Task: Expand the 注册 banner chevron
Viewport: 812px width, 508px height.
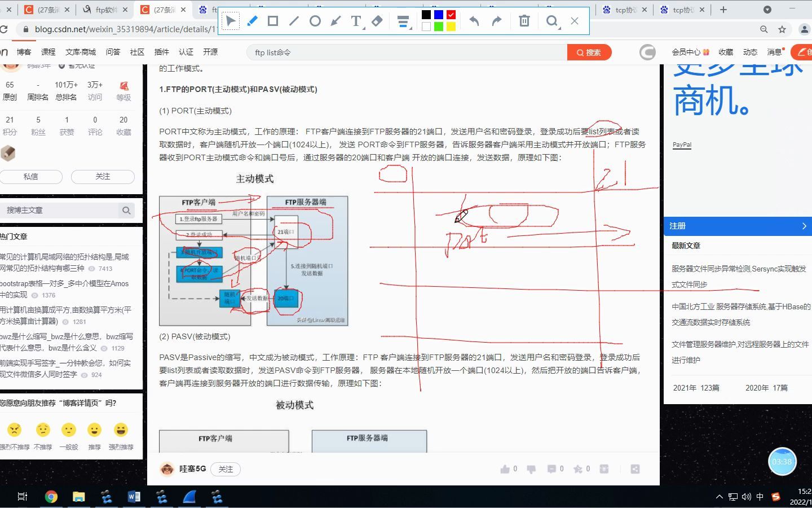Action: point(804,226)
